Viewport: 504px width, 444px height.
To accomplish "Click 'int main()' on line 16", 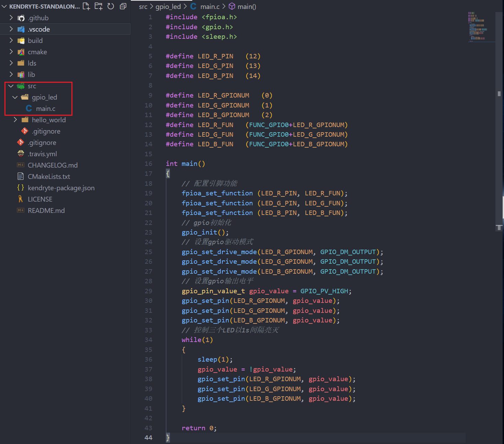I will tap(185, 163).
